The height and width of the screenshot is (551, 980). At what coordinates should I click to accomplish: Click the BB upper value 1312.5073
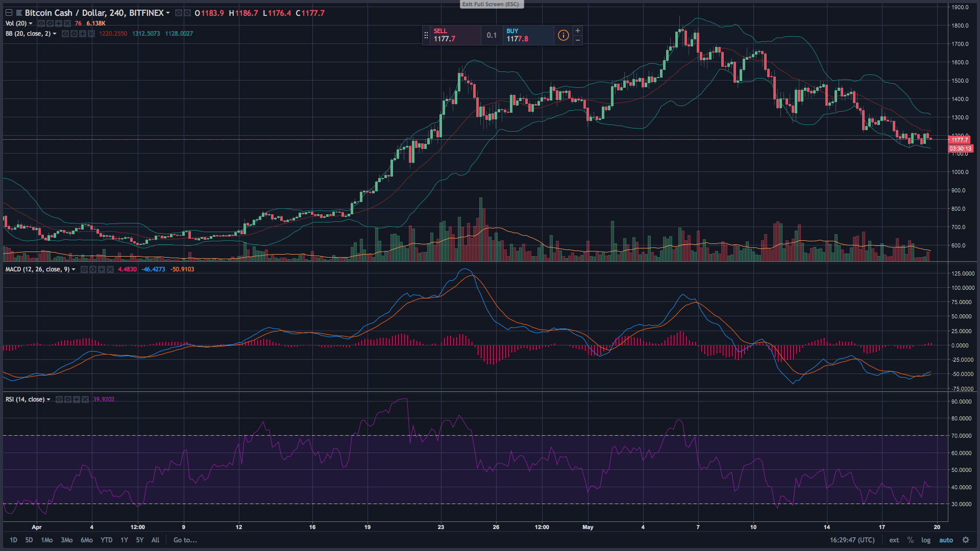(x=146, y=34)
